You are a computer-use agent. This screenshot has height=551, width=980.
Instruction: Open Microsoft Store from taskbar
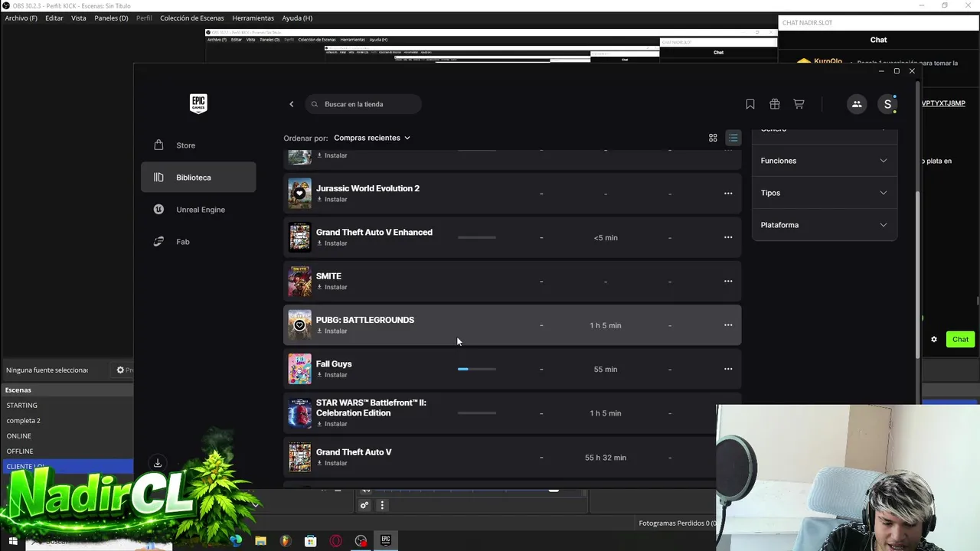click(x=310, y=541)
